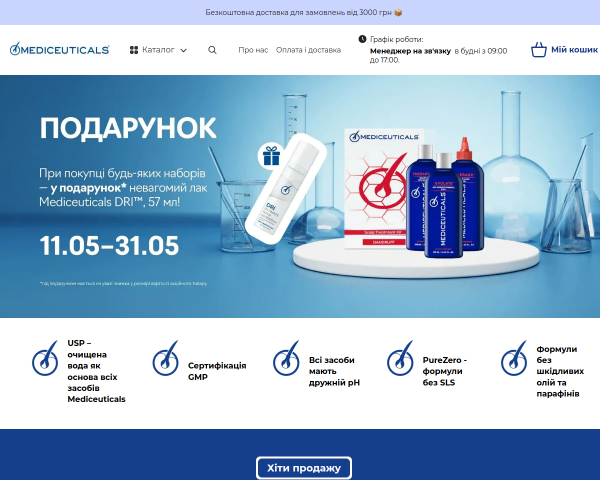Click the free delivery announcement text
This screenshot has height=480, width=600.
[304, 13]
